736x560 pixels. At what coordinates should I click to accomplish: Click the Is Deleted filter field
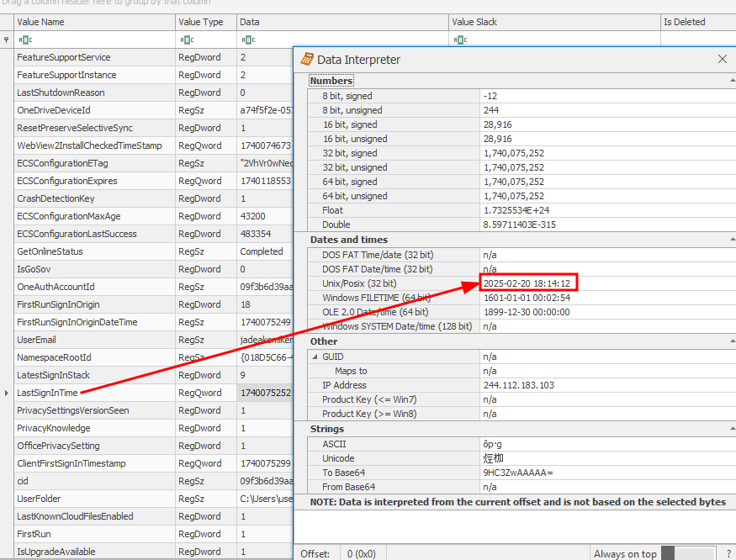coord(698,40)
